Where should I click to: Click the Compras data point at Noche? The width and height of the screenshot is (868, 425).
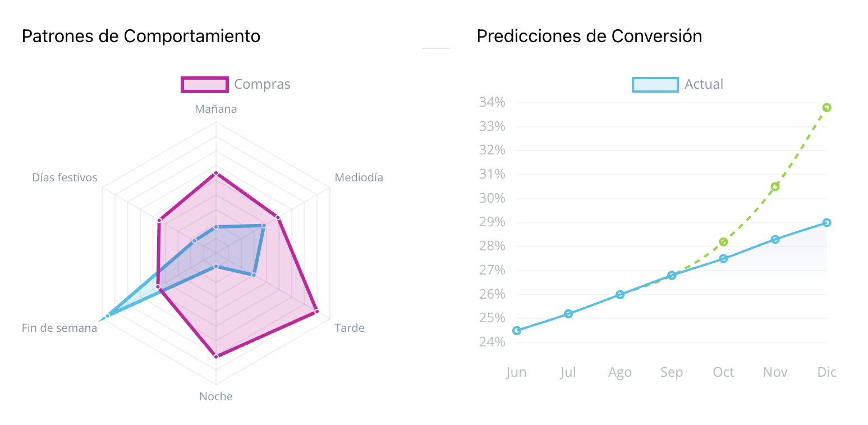[216, 356]
